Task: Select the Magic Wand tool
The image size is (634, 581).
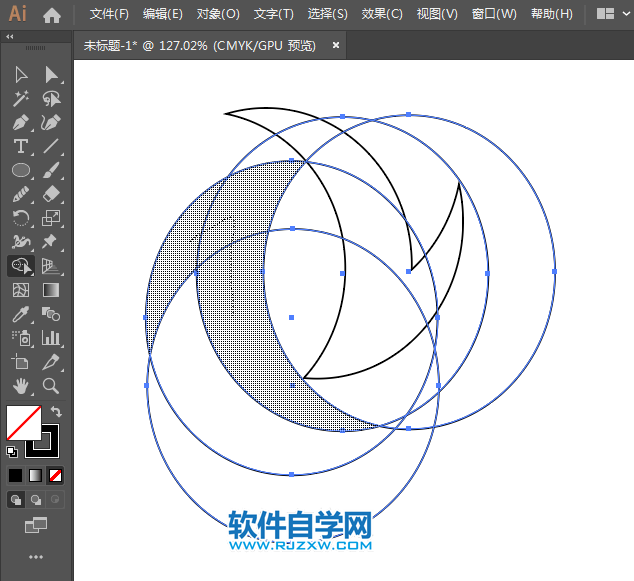Action: [21, 99]
